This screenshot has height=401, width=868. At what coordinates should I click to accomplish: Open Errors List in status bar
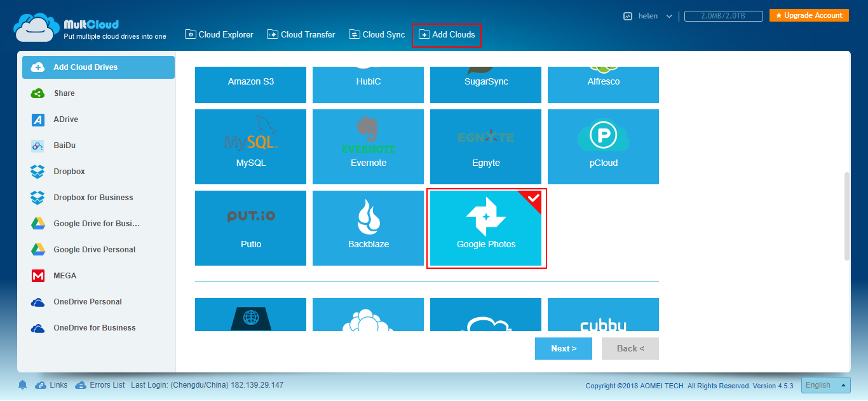pyautogui.click(x=100, y=385)
